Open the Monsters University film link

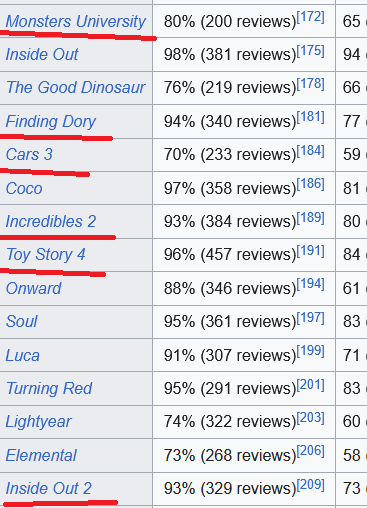pyautogui.click(x=76, y=22)
